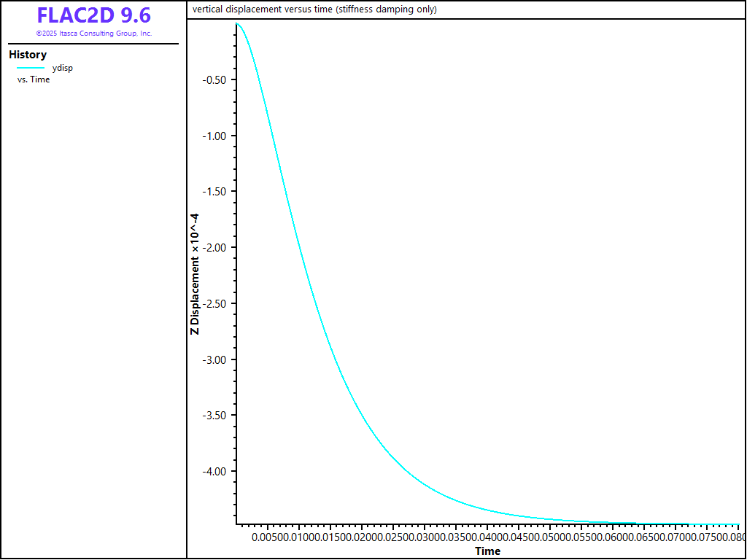Click the FLAC2D 9.6 logo title
The image size is (747, 560).
click(93, 16)
